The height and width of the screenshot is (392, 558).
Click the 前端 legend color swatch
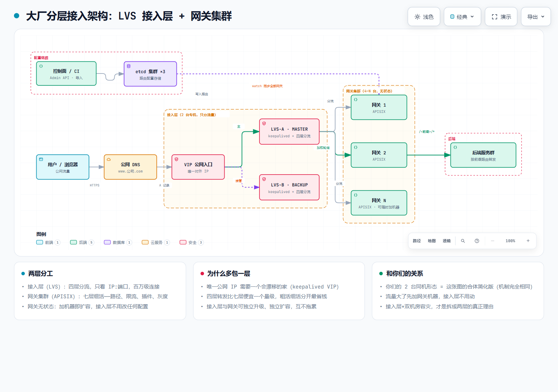coord(40,242)
